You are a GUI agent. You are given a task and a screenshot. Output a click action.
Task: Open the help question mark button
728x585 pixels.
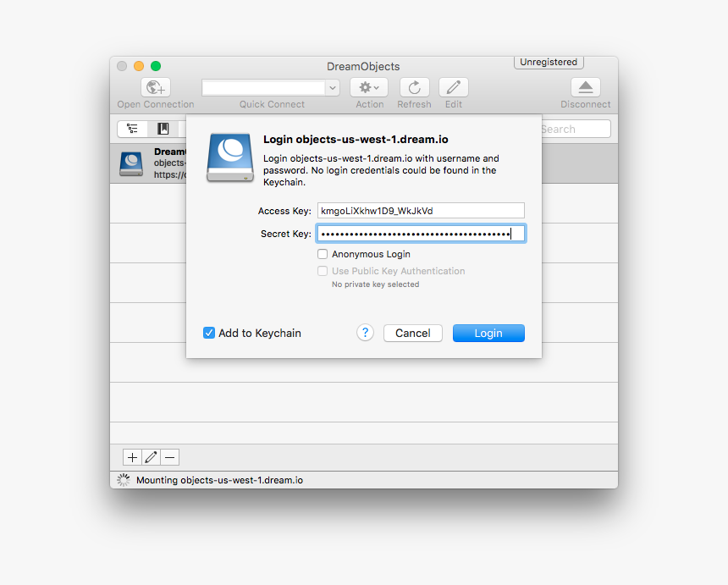coord(366,333)
